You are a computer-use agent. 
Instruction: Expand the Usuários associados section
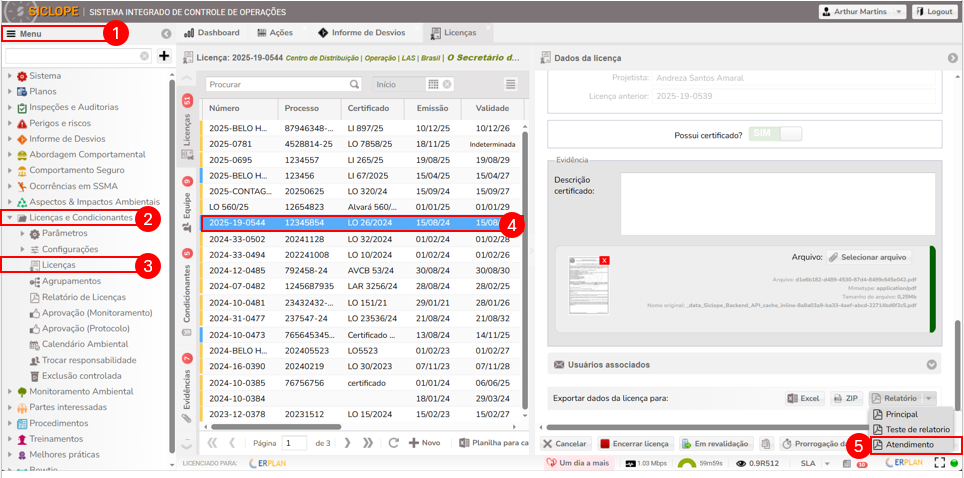[932, 365]
